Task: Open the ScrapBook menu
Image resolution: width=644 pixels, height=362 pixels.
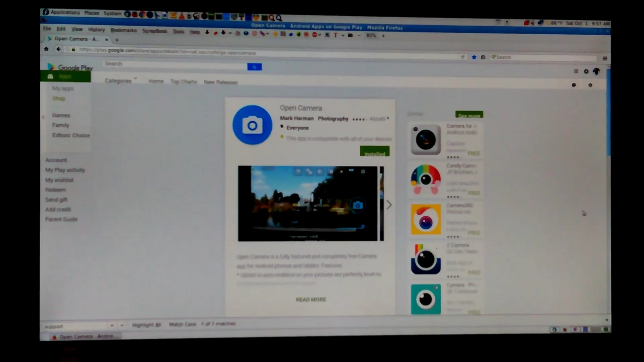Action: click(x=154, y=31)
